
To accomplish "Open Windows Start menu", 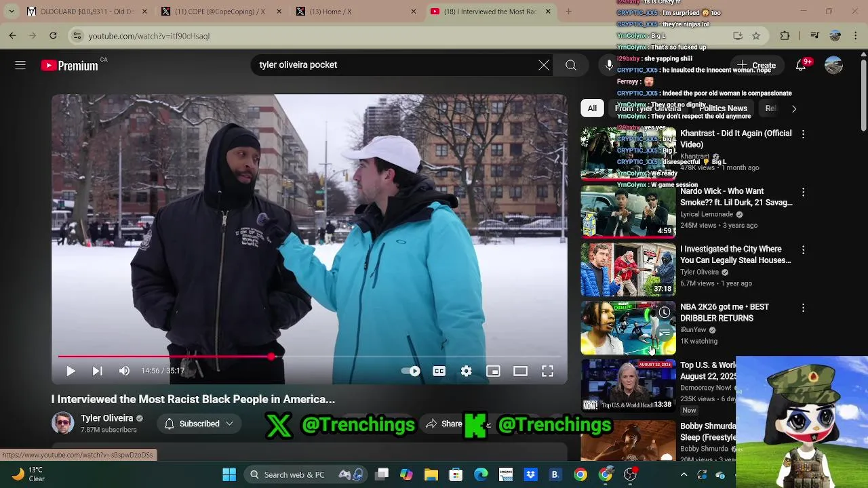I will click(x=229, y=474).
